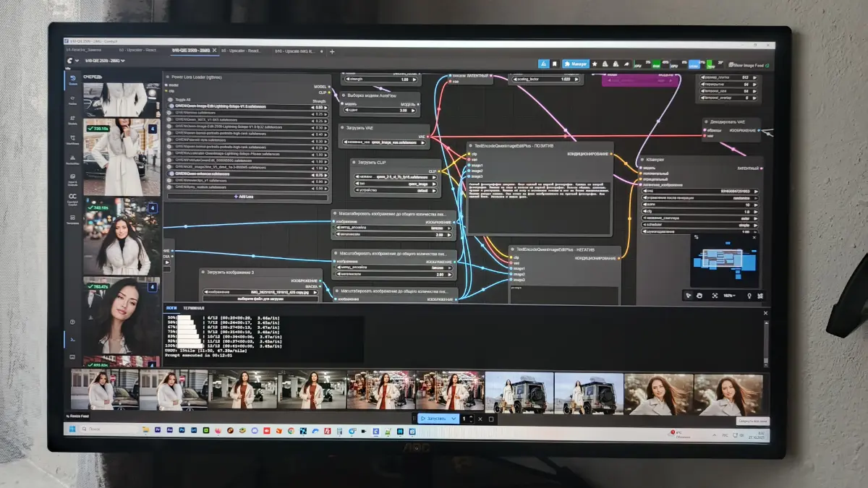Screen dimensions: 868x488
Task: Switch to the b1-Reactor workflow tab
Action: [85, 51]
